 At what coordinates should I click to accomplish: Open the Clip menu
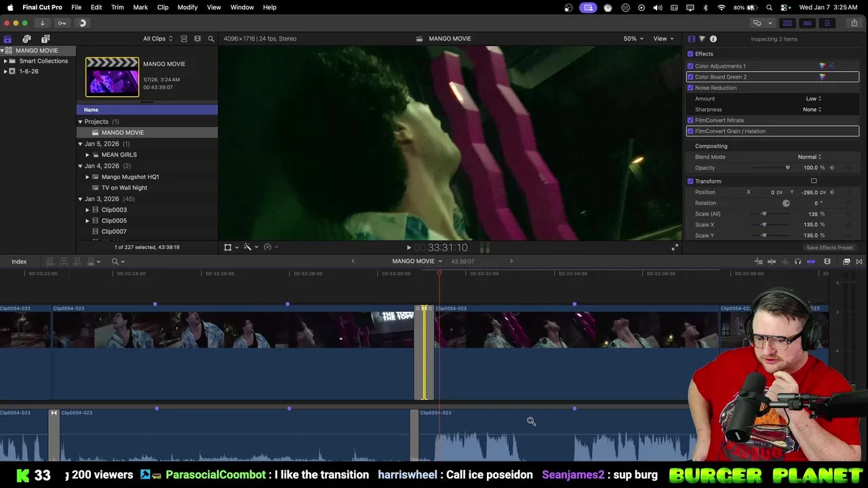163,7
